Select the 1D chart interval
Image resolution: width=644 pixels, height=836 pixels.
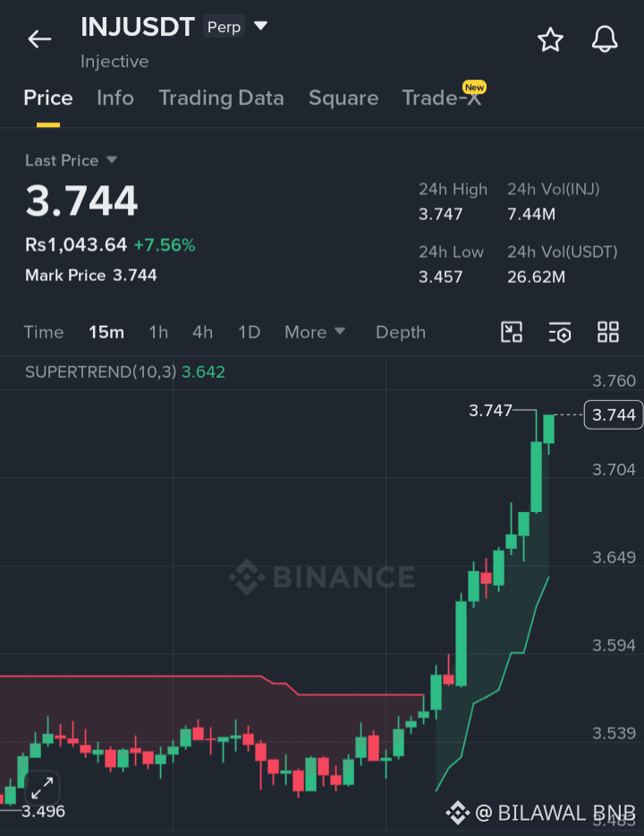point(250,332)
